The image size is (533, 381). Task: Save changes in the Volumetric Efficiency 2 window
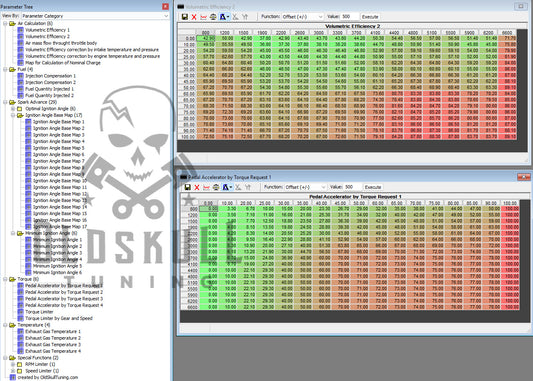[185, 17]
